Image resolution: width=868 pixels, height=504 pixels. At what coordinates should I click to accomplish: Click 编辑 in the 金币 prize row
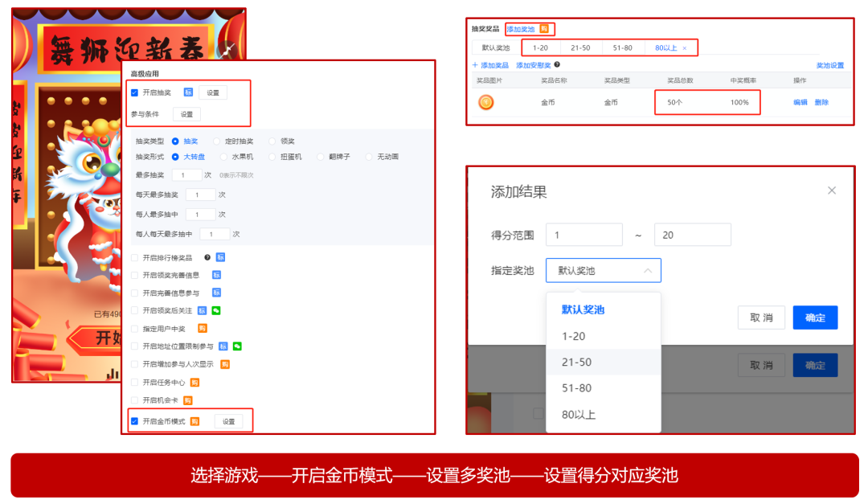pyautogui.click(x=800, y=102)
